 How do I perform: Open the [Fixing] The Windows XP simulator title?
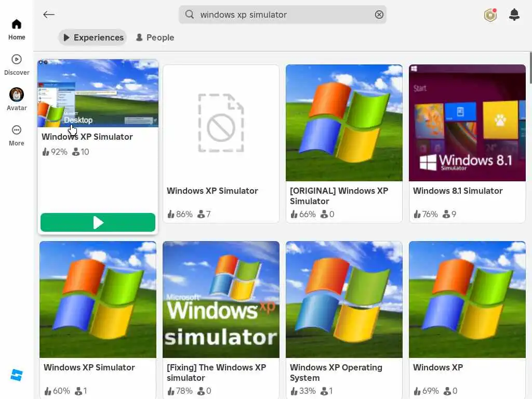(x=217, y=373)
